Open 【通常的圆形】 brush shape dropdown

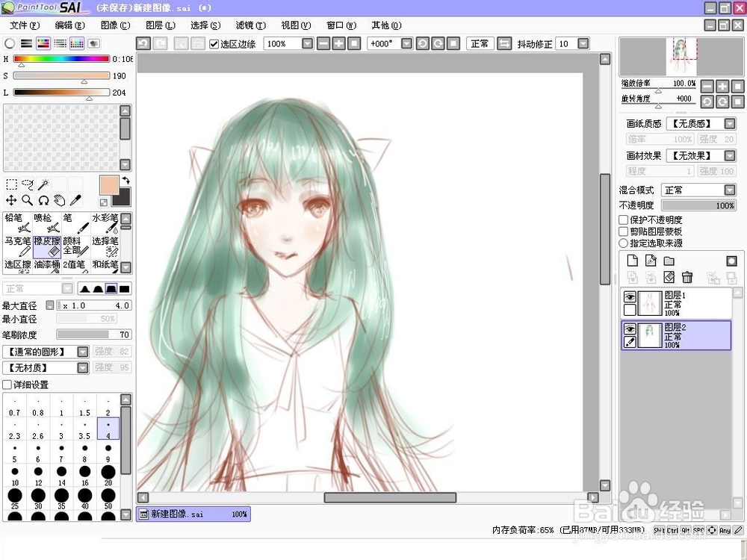83,352
